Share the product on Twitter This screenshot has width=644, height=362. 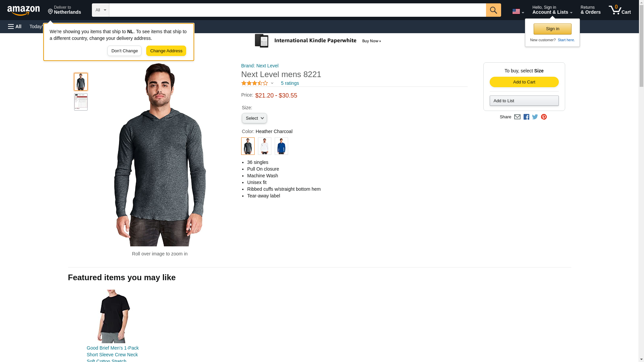point(535,117)
